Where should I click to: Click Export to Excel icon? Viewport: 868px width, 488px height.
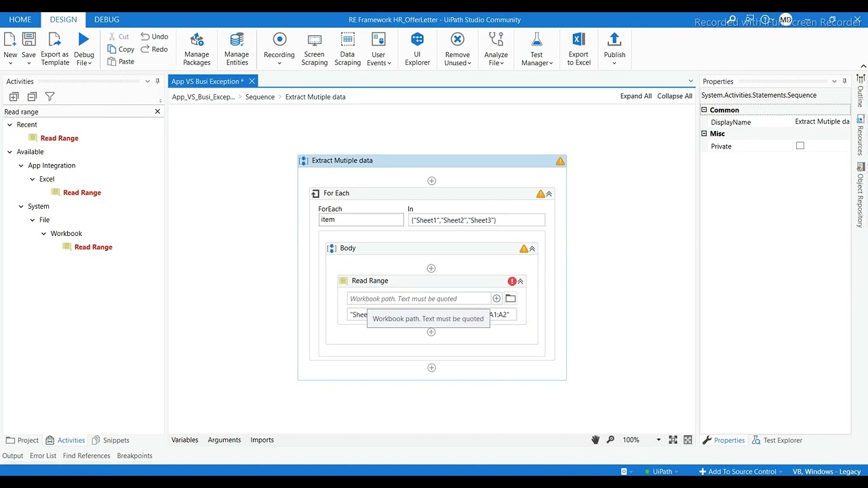point(578,39)
